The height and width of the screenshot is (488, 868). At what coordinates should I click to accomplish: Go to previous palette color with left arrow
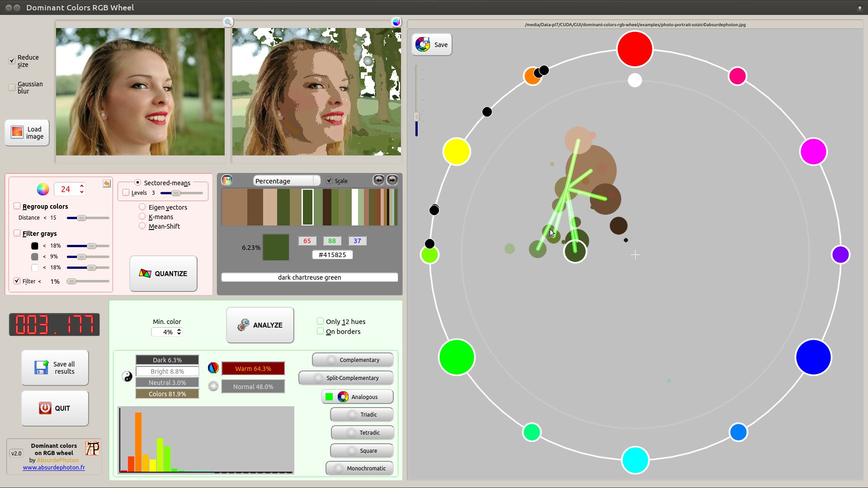(x=378, y=180)
